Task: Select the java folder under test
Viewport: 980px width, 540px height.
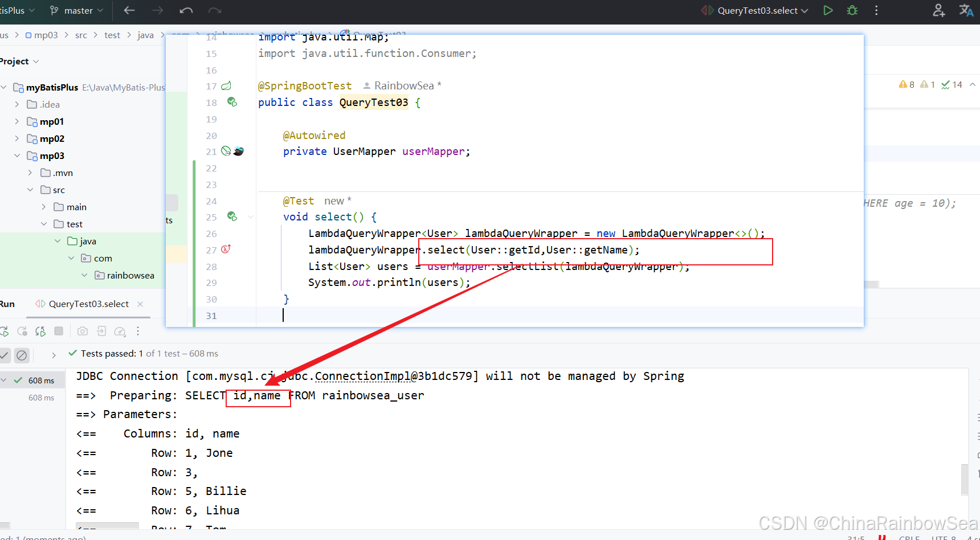Action: click(x=81, y=241)
